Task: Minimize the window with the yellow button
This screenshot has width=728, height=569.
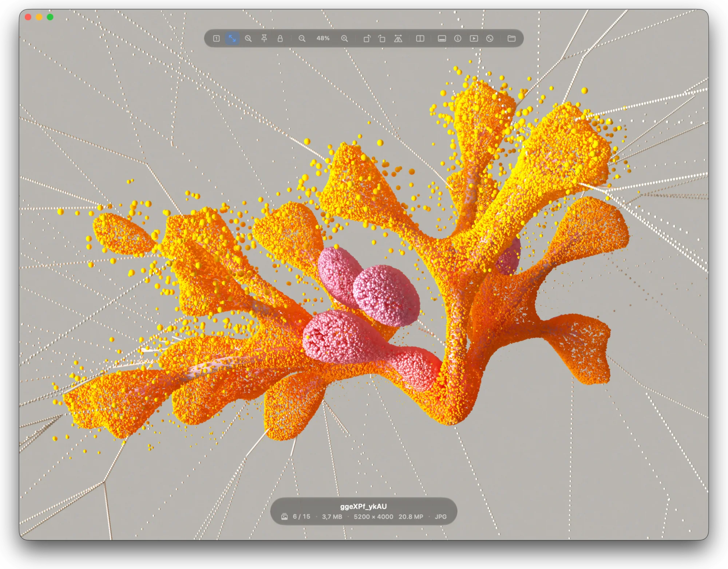Action: [39, 17]
